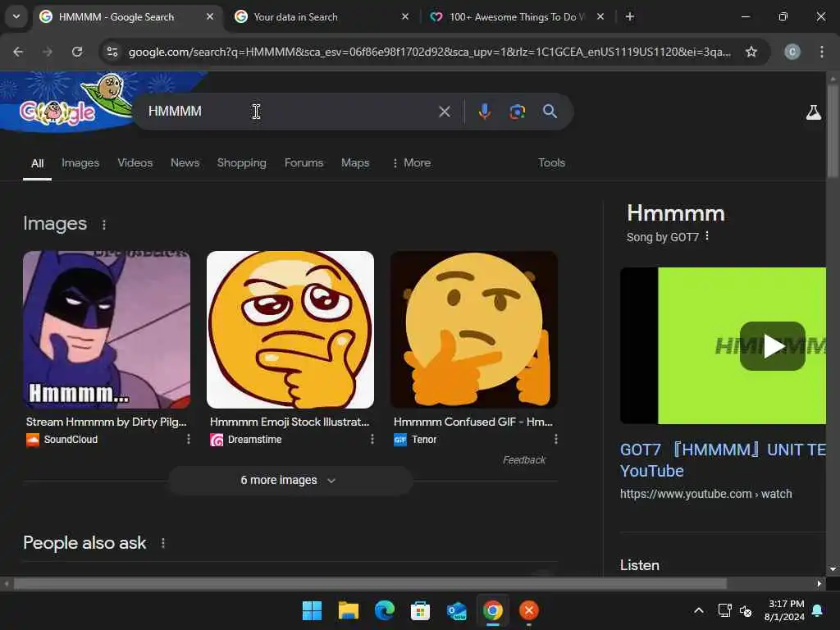
Task: Open a new browser tab
Action: (x=630, y=16)
